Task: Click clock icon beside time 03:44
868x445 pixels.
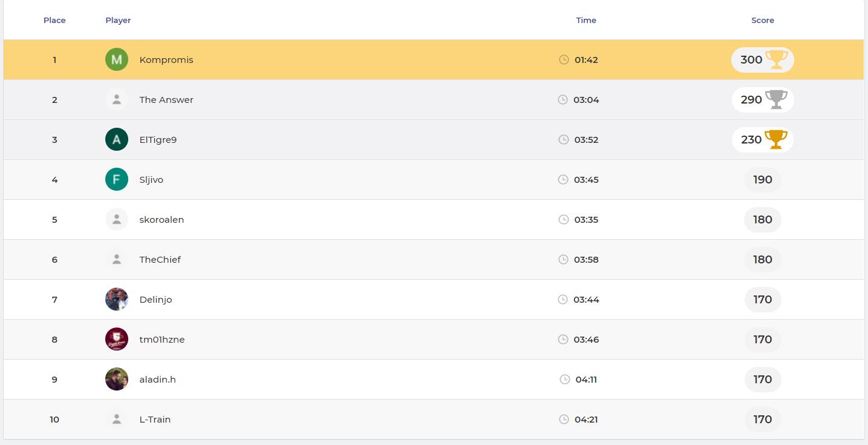Action: (x=563, y=300)
